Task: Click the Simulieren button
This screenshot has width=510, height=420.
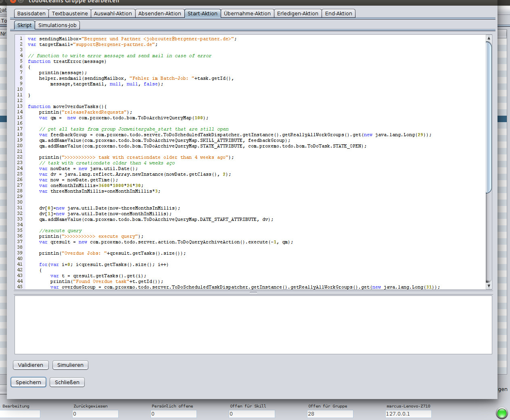Action: (x=70, y=365)
